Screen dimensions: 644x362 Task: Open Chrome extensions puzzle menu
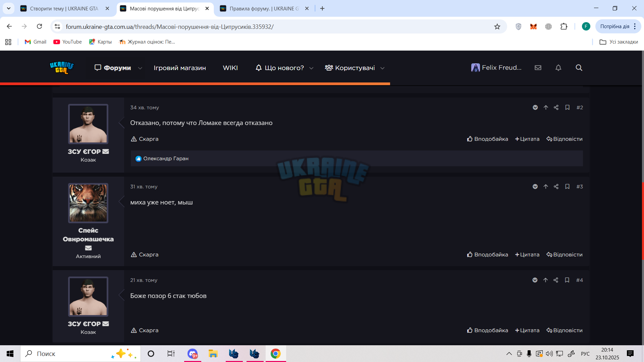[x=564, y=26]
